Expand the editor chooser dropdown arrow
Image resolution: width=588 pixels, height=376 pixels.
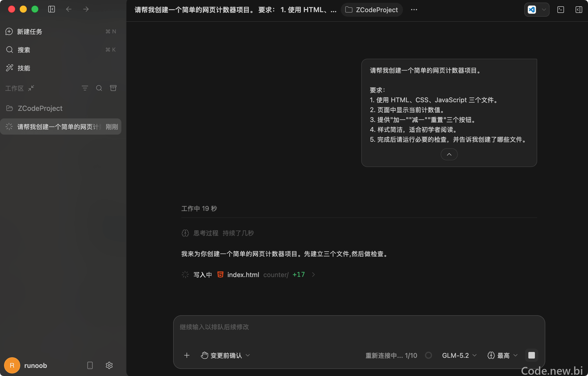544,10
